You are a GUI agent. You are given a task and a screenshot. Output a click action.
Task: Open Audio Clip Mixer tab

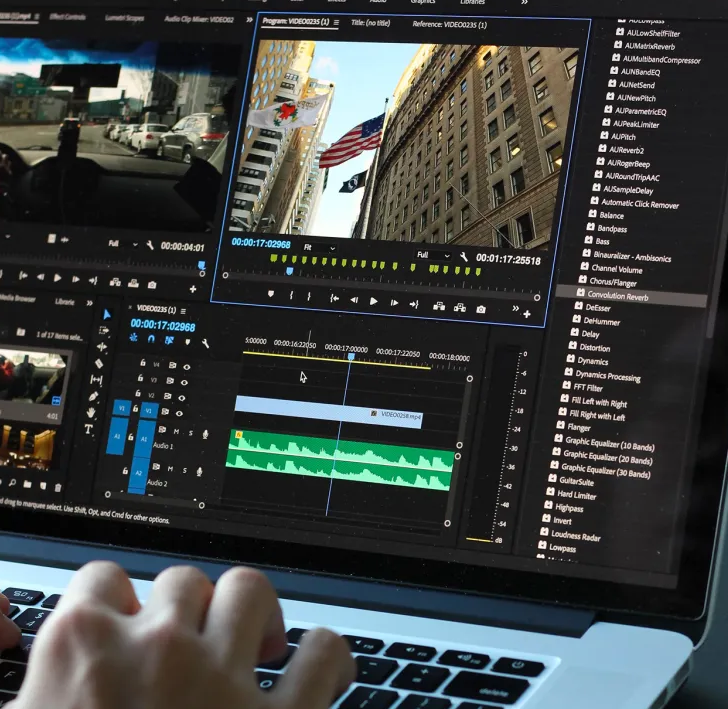pyautogui.click(x=199, y=19)
